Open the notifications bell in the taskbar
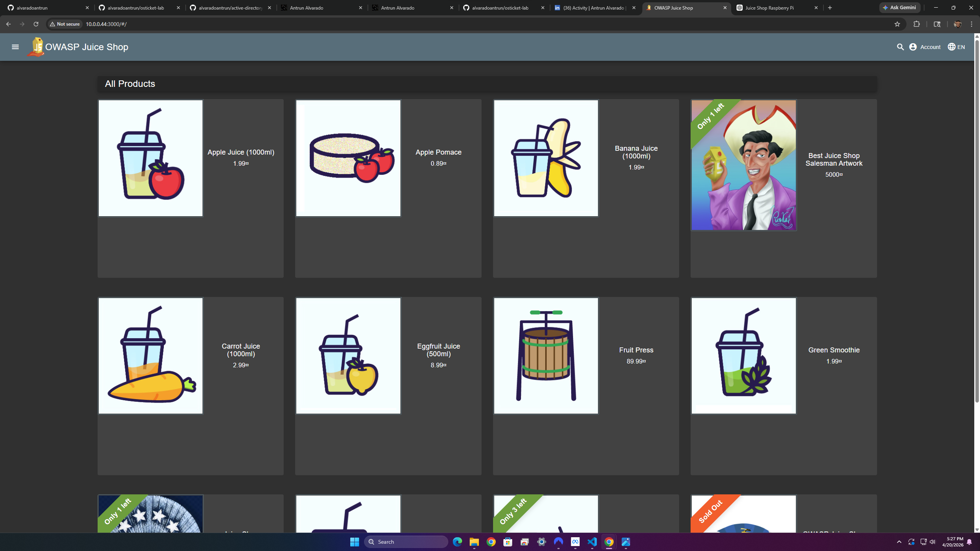This screenshot has width=980, height=551. (970, 542)
